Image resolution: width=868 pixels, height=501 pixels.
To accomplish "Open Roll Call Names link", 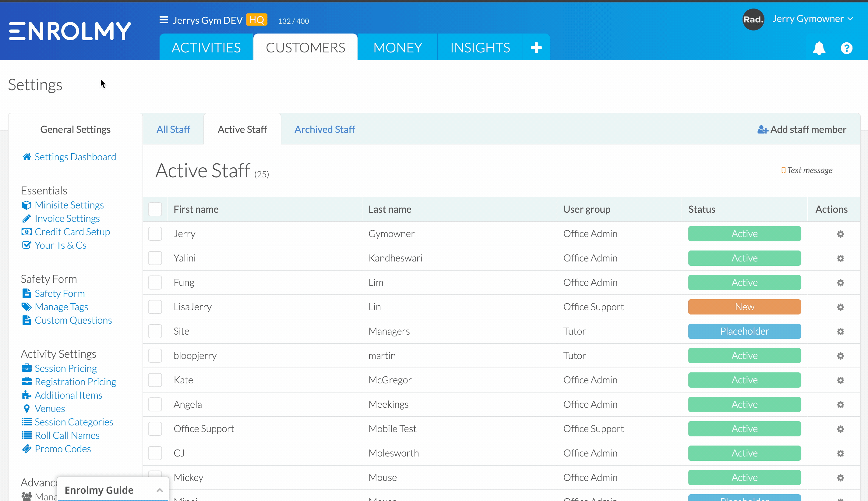I will click(x=67, y=435).
